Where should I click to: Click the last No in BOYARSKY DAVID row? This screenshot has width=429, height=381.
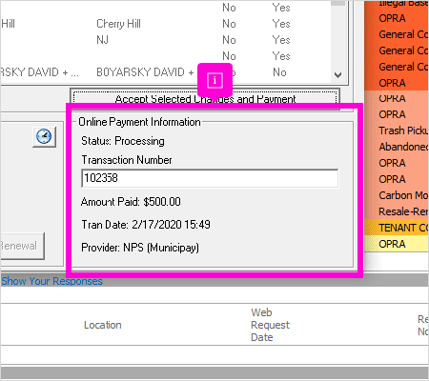coord(279,72)
